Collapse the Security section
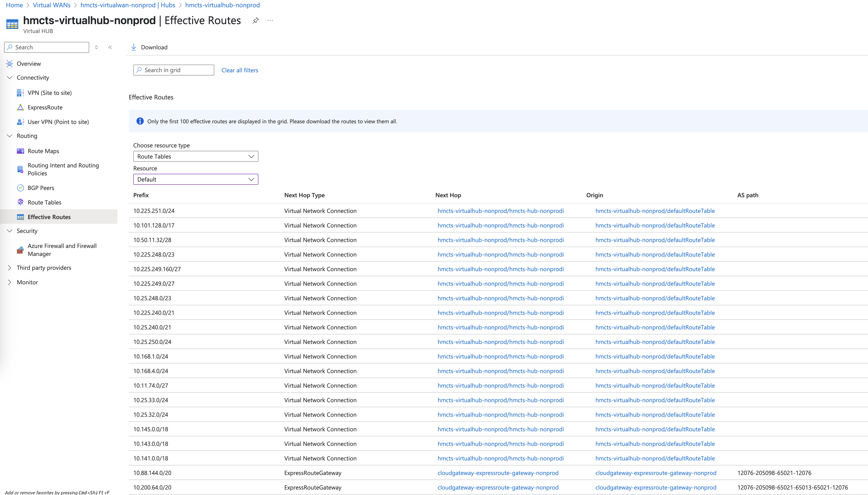 10,231
